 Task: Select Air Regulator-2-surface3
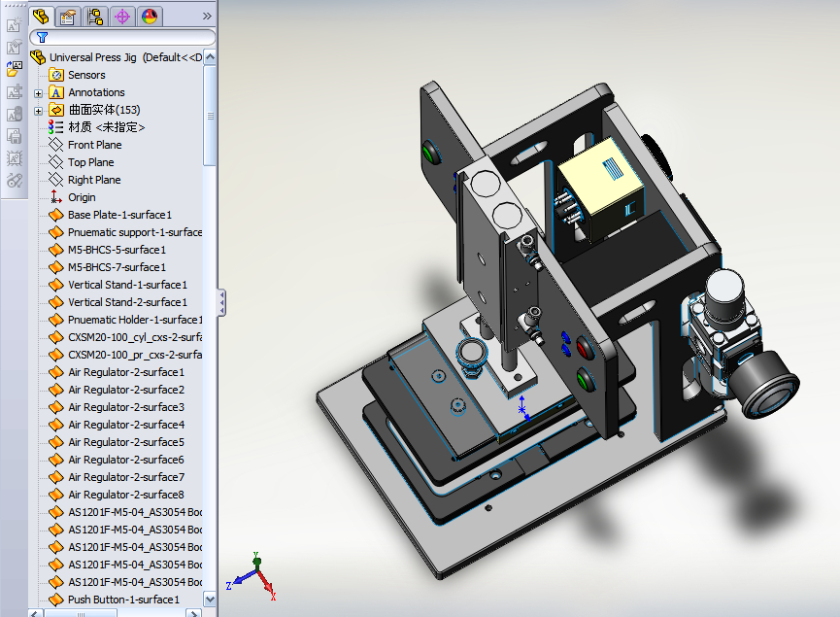click(126, 407)
